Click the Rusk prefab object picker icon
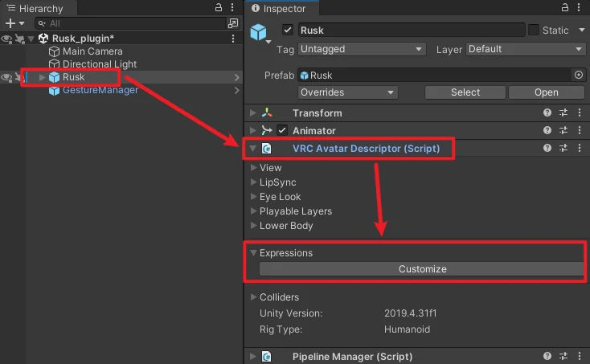 [x=578, y=75]
